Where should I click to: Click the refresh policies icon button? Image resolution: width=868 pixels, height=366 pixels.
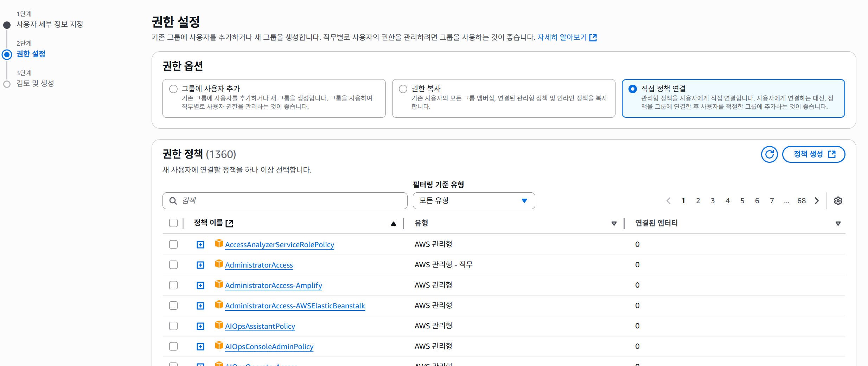(769, 154)
